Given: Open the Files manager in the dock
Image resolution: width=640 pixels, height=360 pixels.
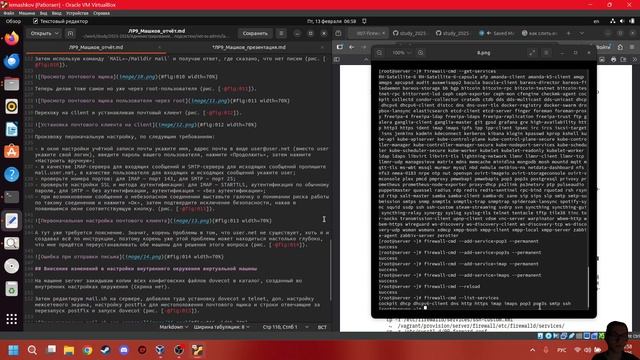Looking at the screenshot, I should click(11, 84).
